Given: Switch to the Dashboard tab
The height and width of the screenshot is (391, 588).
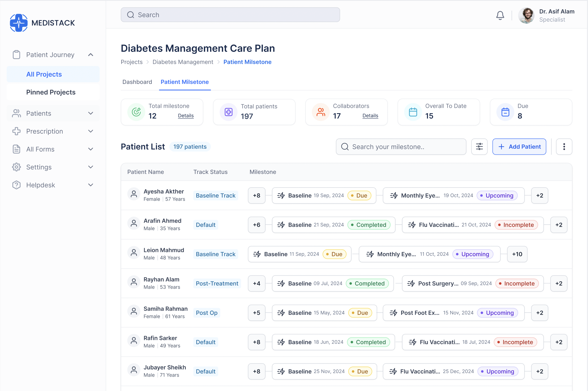Looking at the screenshot, I should [137, 82].
